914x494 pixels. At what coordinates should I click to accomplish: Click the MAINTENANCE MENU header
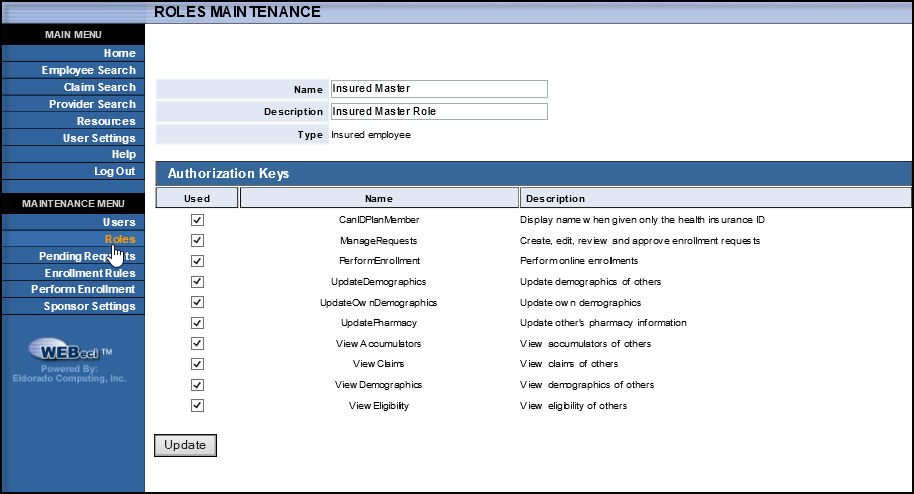click(73, 204)
